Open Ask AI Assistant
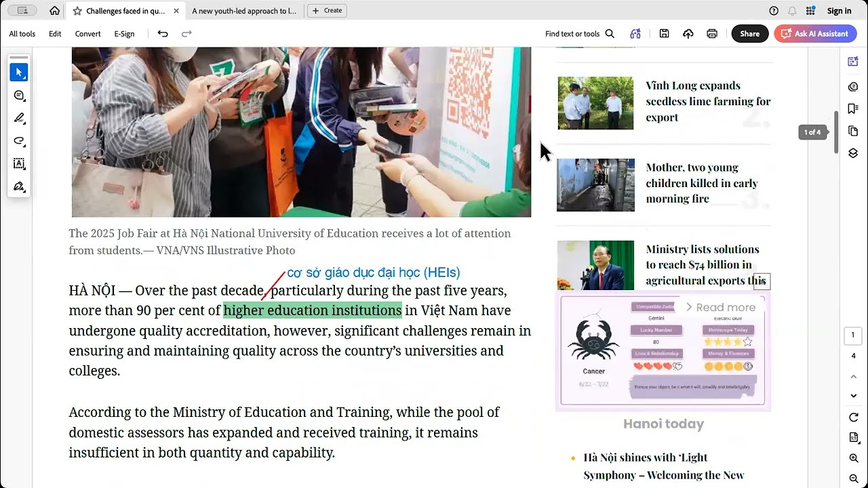 coord(814,34)
